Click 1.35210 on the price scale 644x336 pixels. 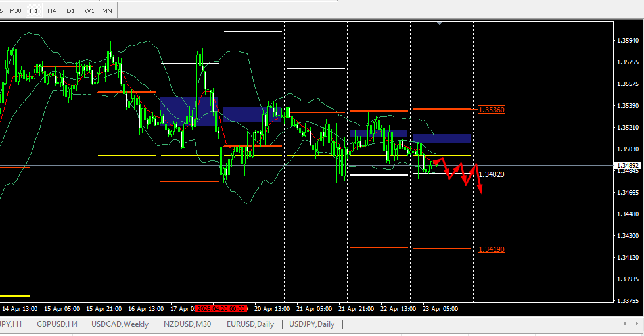[x=628, y=128]
